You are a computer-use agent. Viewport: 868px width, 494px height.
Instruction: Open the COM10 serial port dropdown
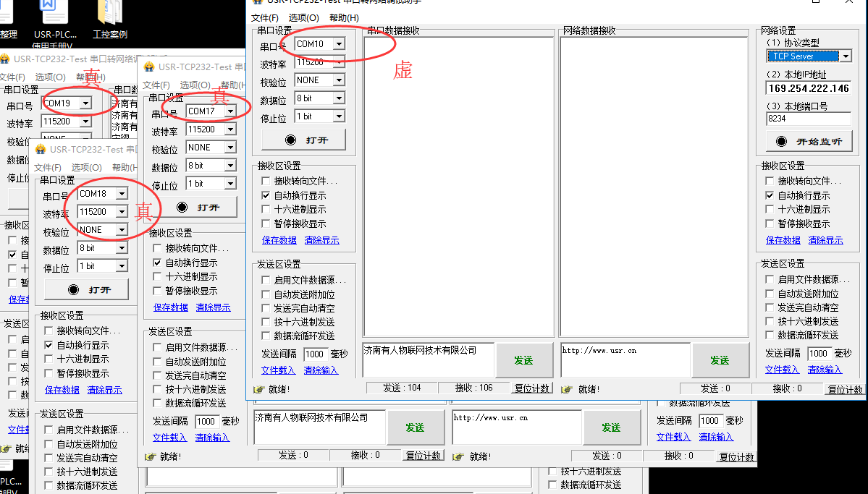[x=339, y=44]
